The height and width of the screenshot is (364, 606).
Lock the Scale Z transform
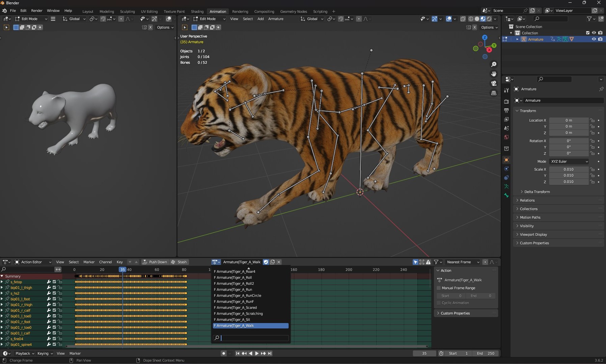[x=592, y=182]
